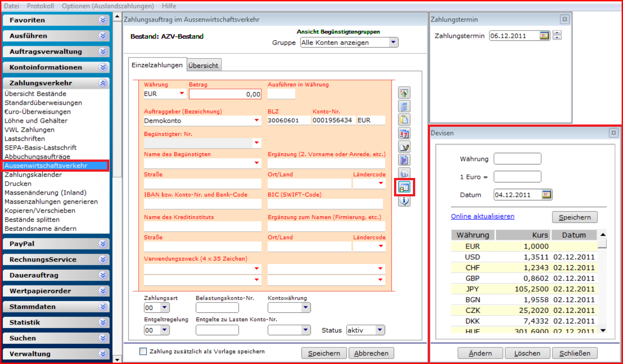
Task: Open calendar picker in Devisen Datum field
Action: [547, 195]
